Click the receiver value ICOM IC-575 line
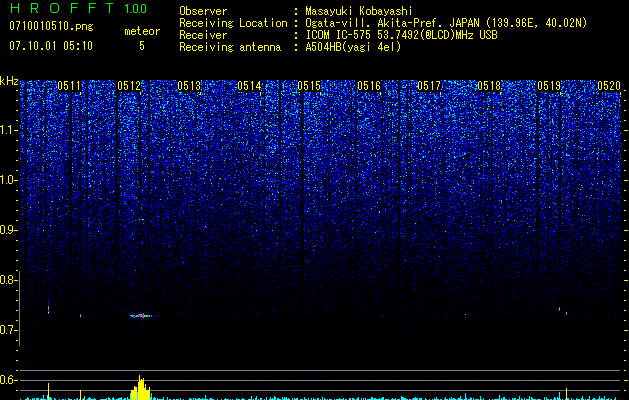Screen dimensions: 629x400 401,35
